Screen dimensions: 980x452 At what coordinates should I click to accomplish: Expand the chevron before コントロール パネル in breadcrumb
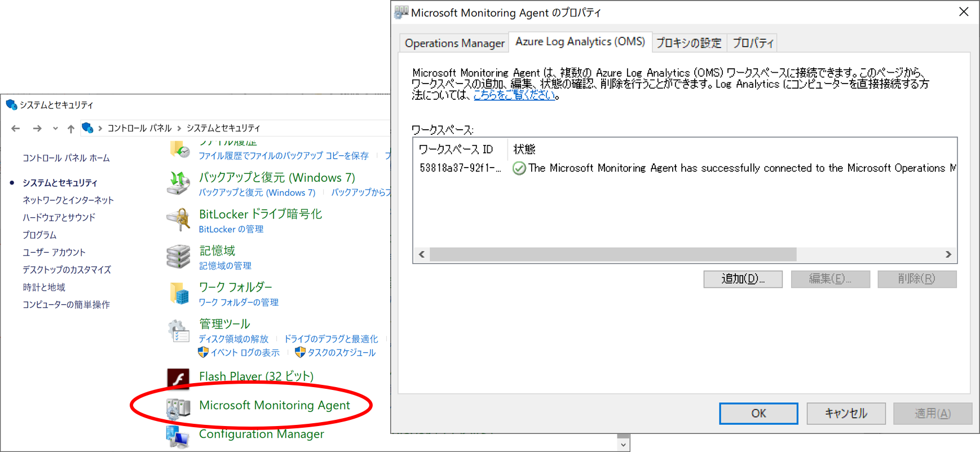tap(100, 129)
